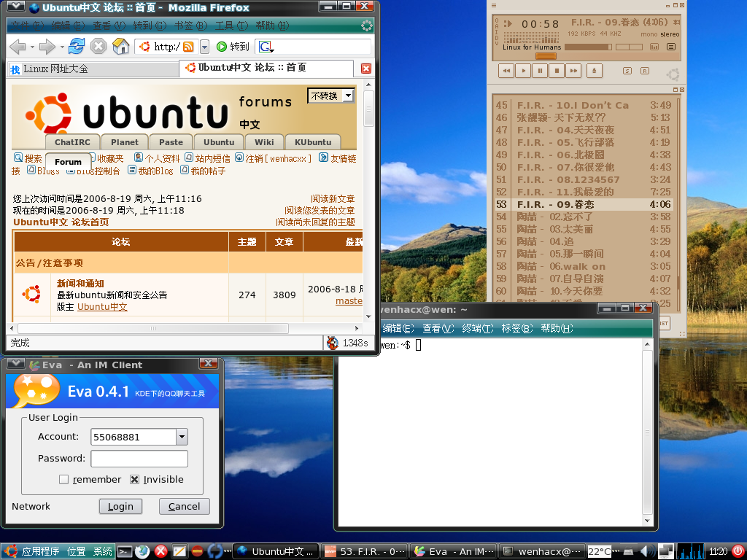Adjust the music player balance slider

629,47
